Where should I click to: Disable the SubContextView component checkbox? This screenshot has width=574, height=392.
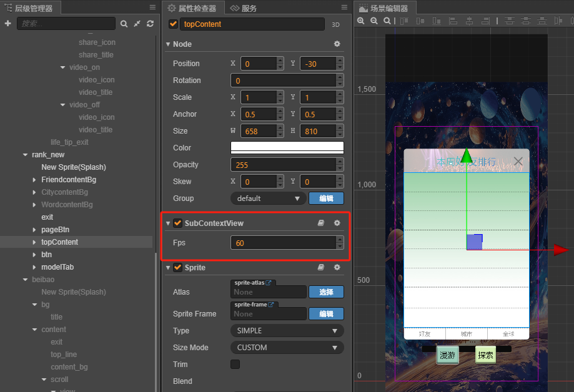pyautogui.click(x=178, y=223)
